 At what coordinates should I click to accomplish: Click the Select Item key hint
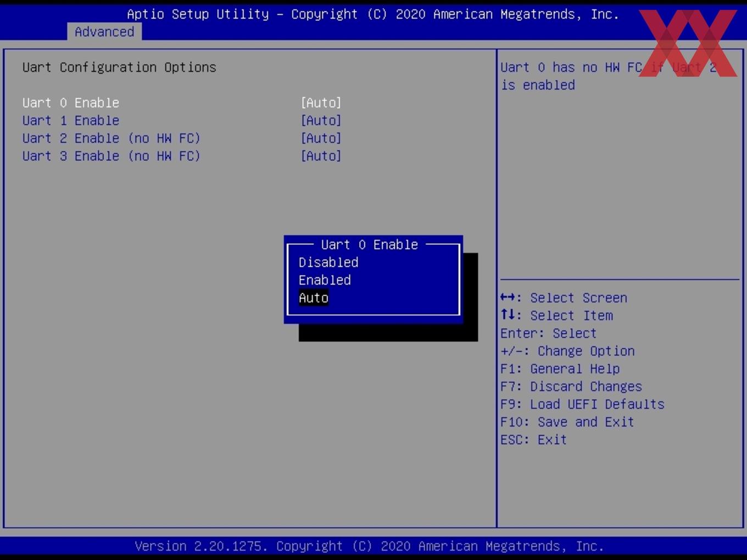coord(556,315)
